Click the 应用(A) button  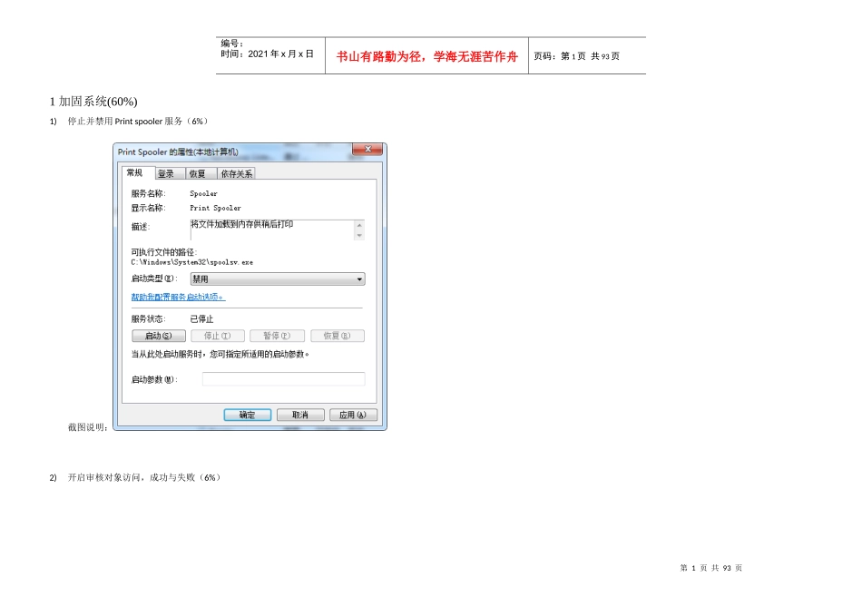pos(353,415)
